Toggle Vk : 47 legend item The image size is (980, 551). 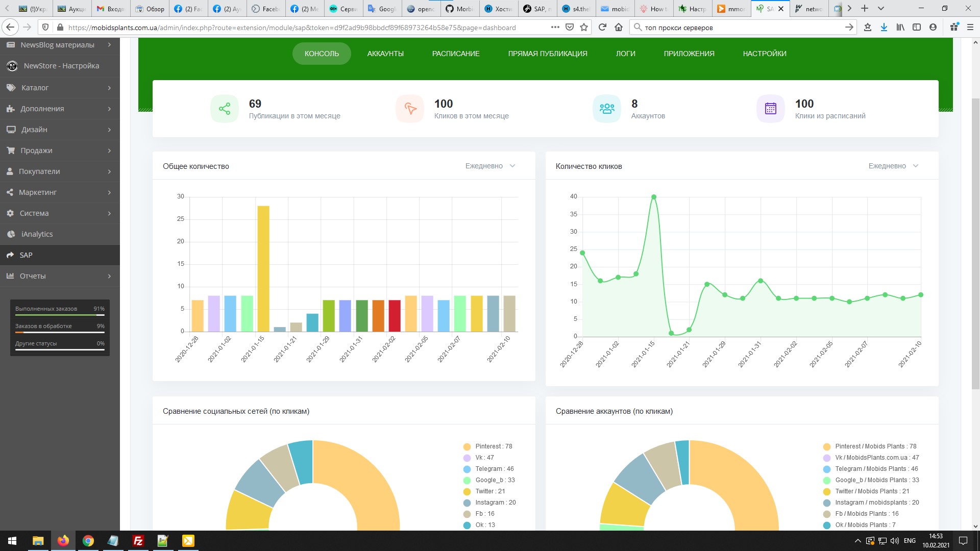(x=479, y=458)
